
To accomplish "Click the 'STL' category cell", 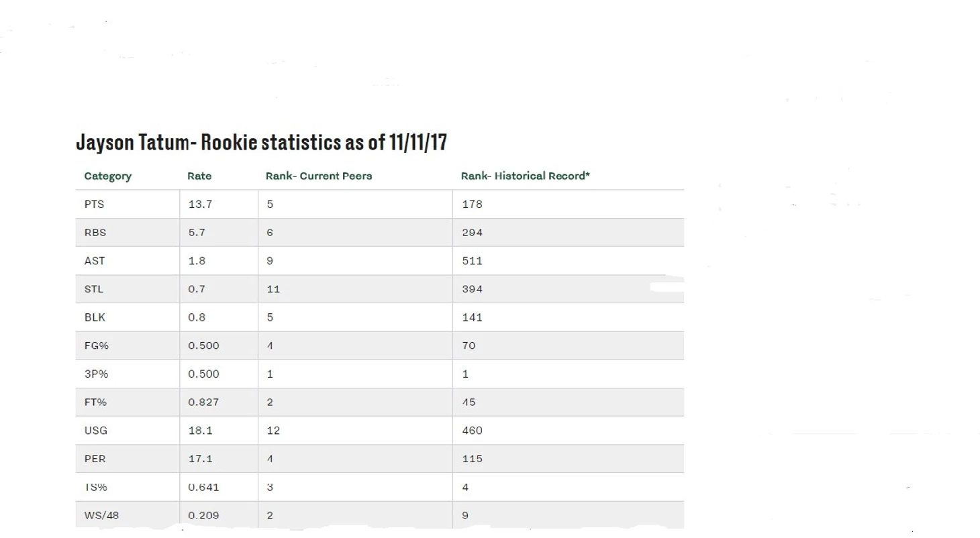I will pyautogui.click(x=93, y=289).
